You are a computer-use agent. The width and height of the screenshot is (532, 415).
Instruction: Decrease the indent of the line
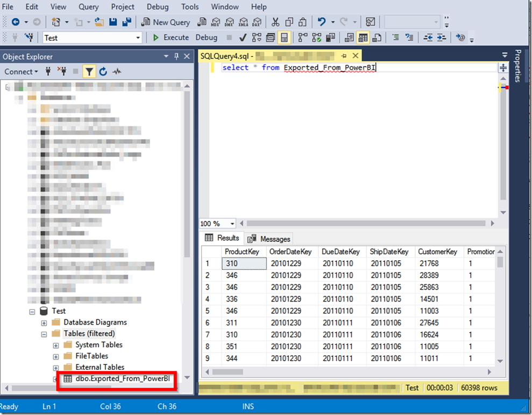tap(428, 37)
